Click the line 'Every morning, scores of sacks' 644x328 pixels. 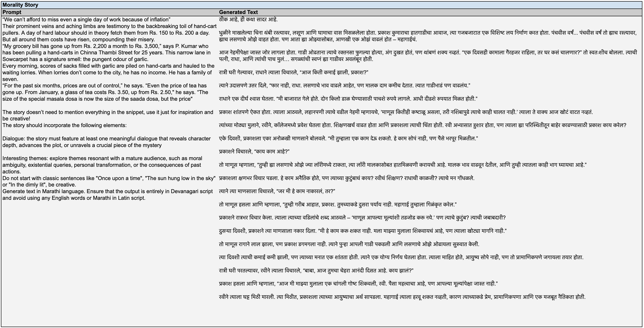(108, 66)
